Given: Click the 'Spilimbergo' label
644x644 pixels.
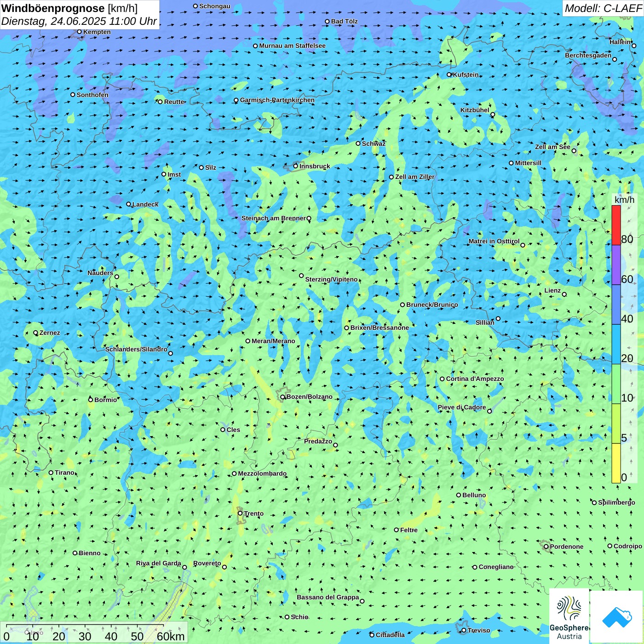Looking at the screenshot, I should tap(616, 502).
